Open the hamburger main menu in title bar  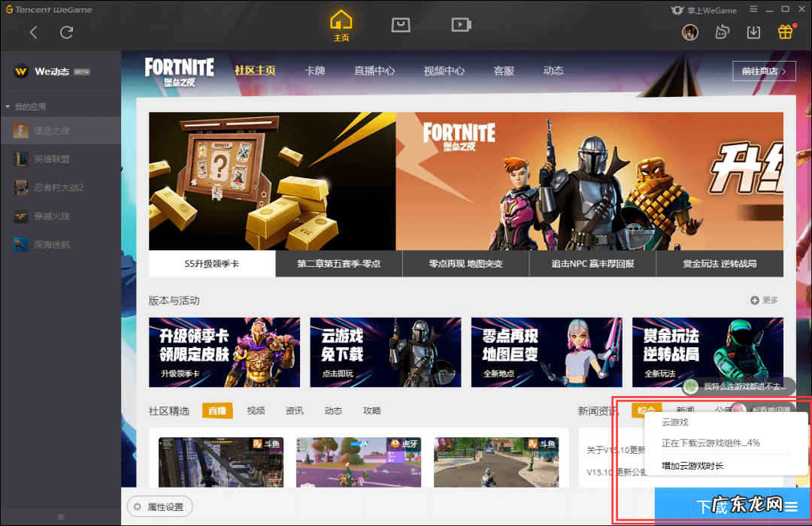coord(753,9)
